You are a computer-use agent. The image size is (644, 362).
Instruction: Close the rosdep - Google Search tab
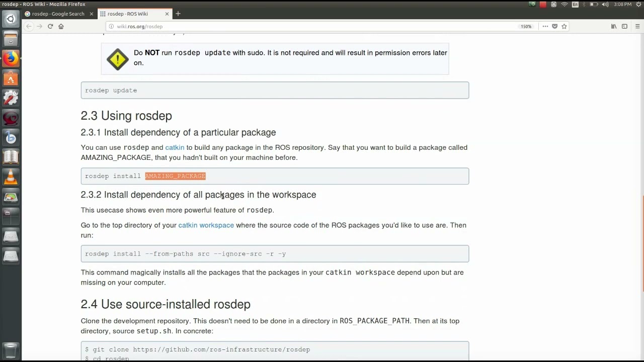(x=92, y=14)
